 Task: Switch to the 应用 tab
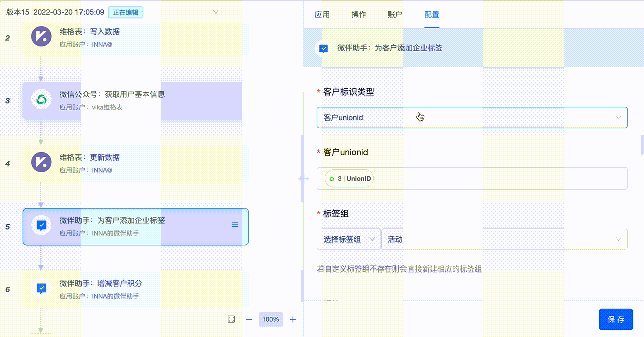click(x=322, y=15)
